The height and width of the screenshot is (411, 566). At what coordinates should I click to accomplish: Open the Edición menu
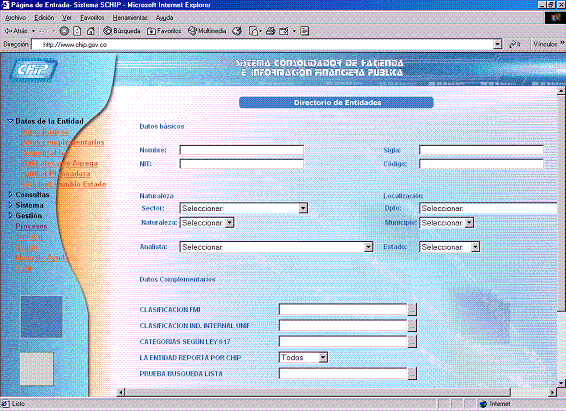tap(44, 18)
